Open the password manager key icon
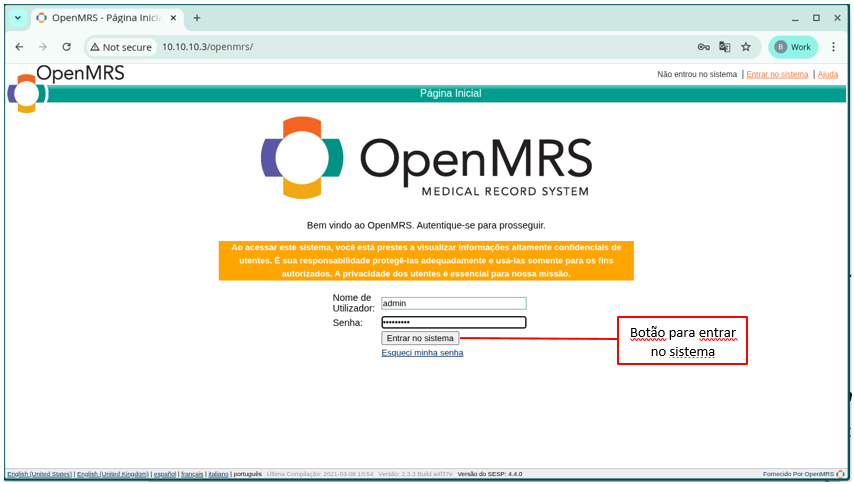854x484 pixels. pos(703,47)
